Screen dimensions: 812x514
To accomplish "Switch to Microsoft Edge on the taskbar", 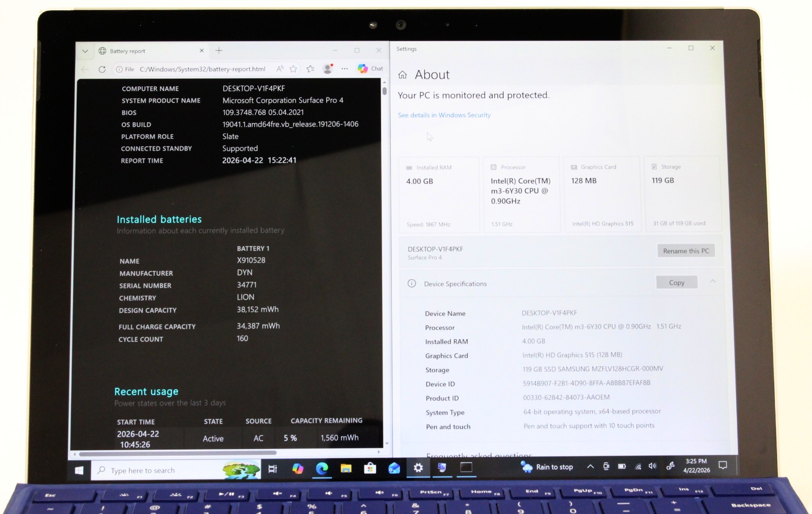I will coord(322,468).
